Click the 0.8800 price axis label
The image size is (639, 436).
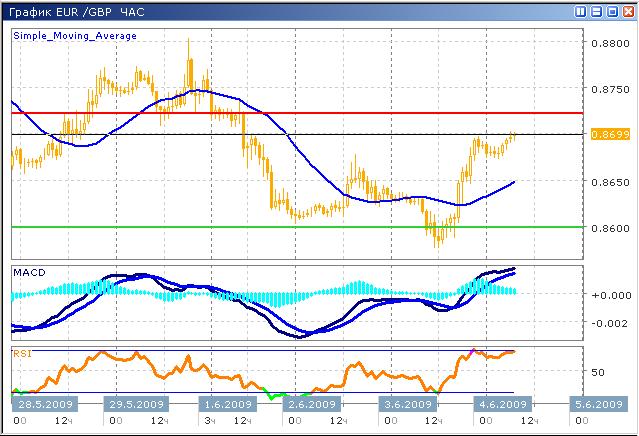(609, 44)
